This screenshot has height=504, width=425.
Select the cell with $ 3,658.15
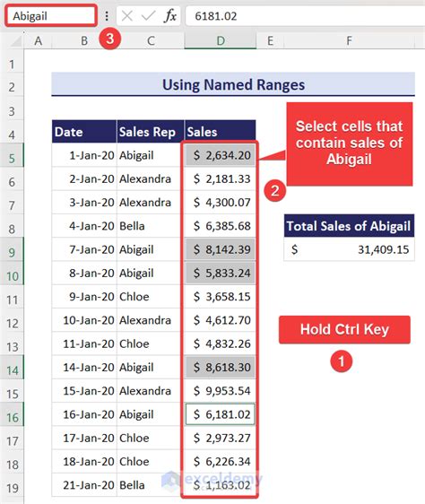(x=221, y=296)
